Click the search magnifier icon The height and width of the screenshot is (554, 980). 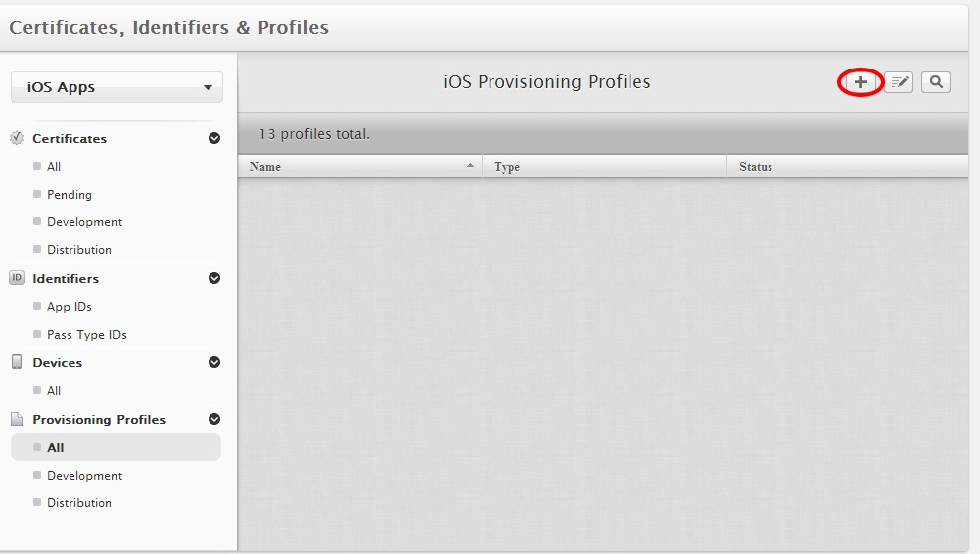(936, 82)
